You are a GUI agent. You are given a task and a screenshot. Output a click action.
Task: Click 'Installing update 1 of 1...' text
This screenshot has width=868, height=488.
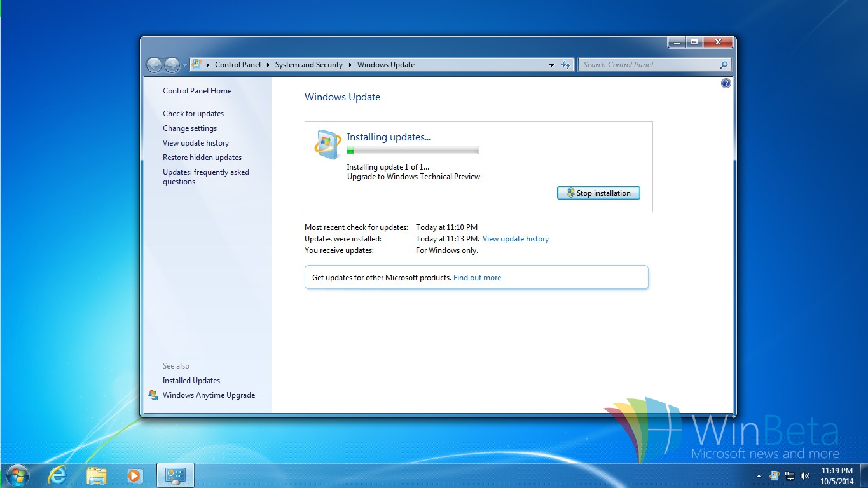point(388,167)
